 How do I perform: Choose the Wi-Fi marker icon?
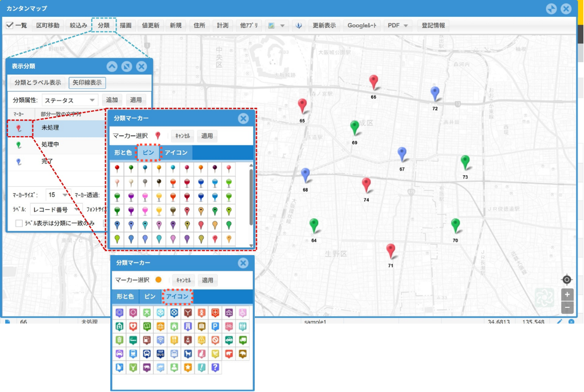161,340
